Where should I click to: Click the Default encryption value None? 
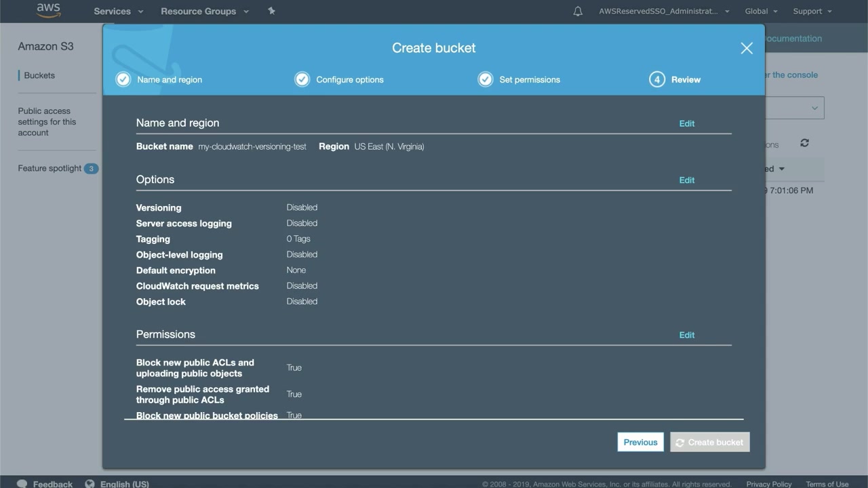click(x=296, y=270)
